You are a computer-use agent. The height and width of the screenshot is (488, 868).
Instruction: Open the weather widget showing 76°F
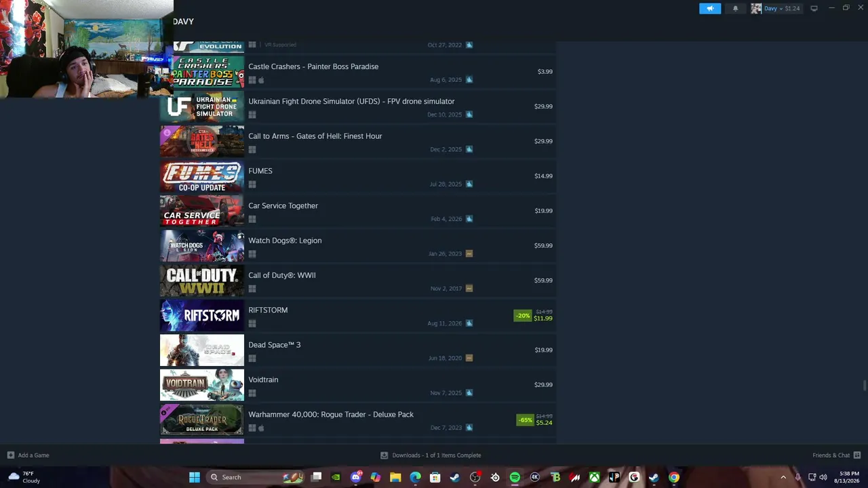click(24, 477)
